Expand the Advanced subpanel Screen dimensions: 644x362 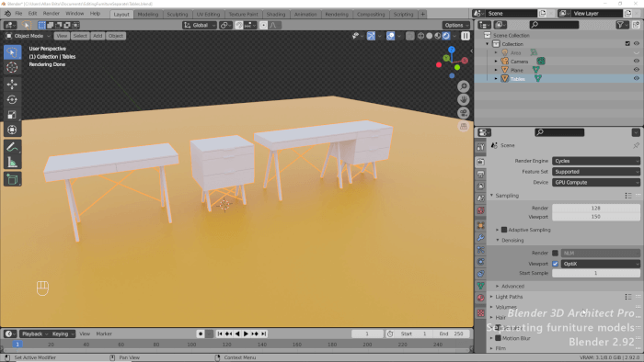498,286
